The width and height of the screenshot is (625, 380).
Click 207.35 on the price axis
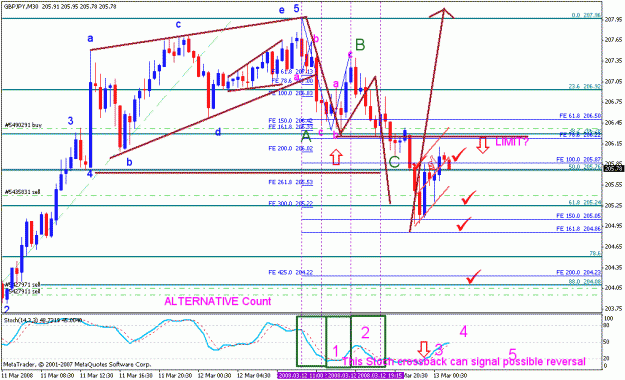613,61
